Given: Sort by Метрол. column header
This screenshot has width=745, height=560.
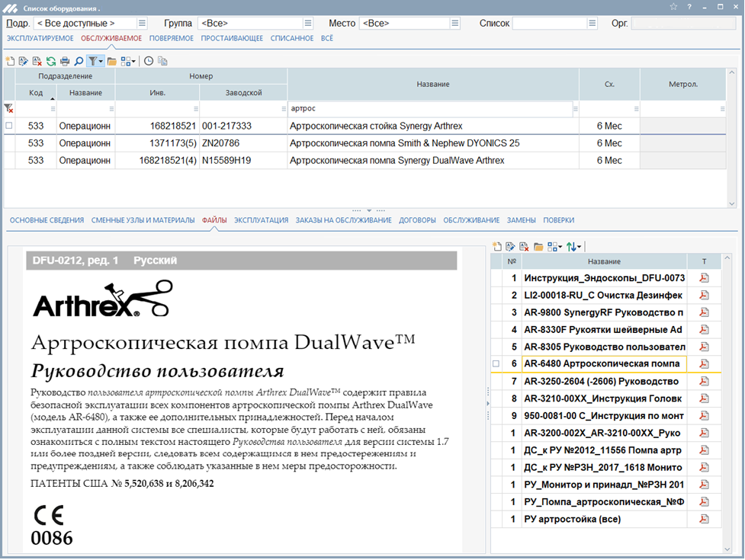Looking at the screenshot, I should (683, 84).
